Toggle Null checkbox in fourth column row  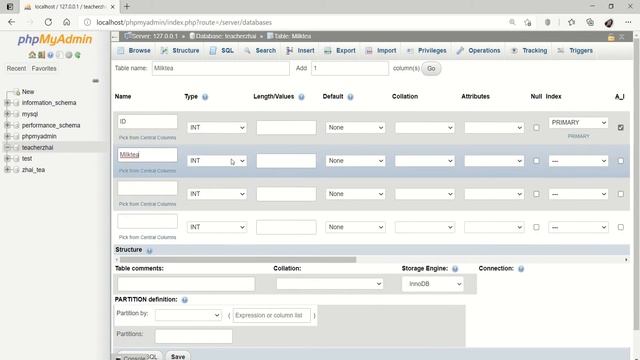pyautogui.click(x=536, y=227)
